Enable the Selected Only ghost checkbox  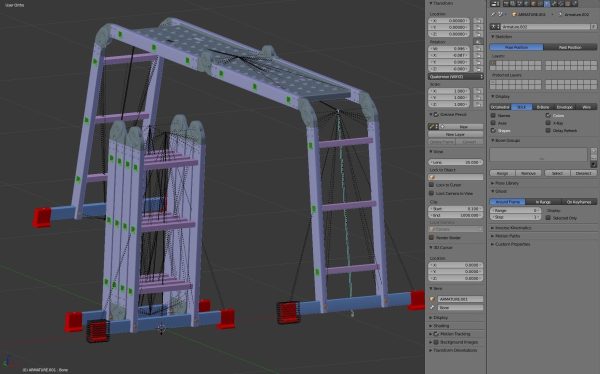548,218
